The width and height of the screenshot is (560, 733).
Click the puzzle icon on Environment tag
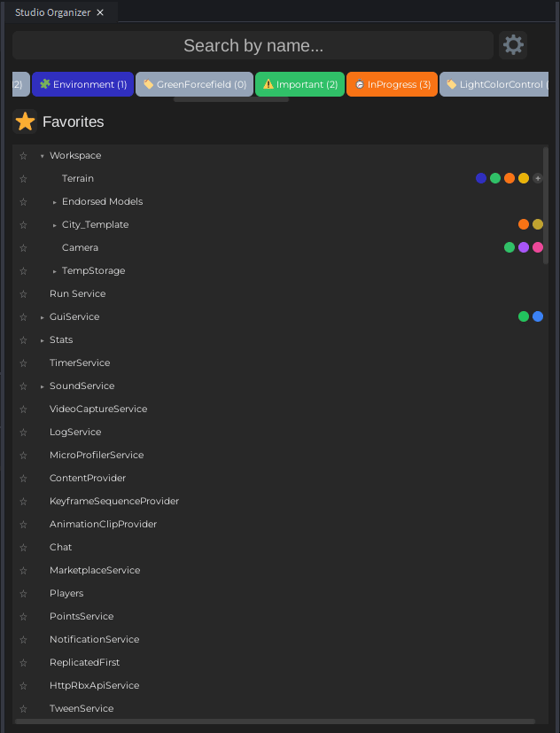click(x=44, y=84)
